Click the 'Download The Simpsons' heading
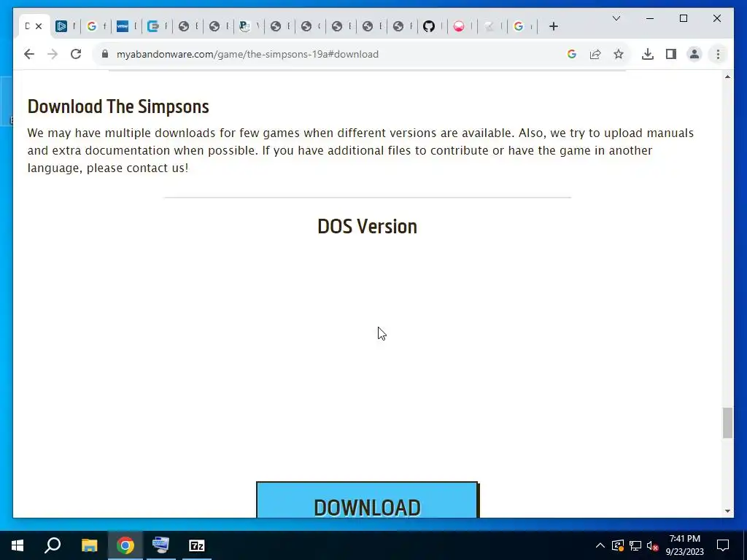This screenshot has height=560, width=747. [118, 106]
